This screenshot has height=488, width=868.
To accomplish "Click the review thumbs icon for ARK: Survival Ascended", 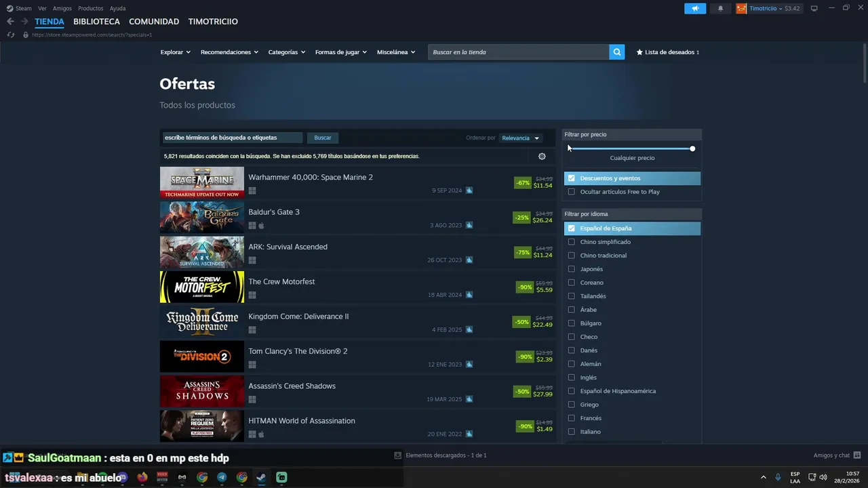I will click(x=469, y=260).
